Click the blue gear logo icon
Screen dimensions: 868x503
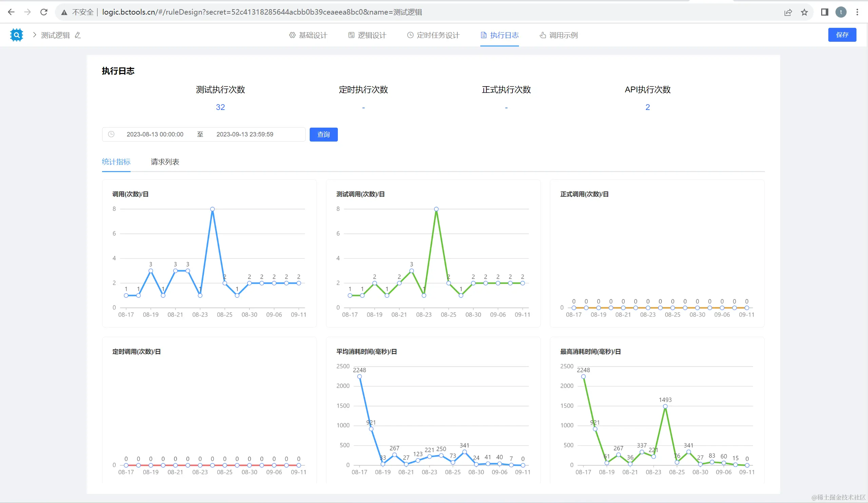point(17,35)
